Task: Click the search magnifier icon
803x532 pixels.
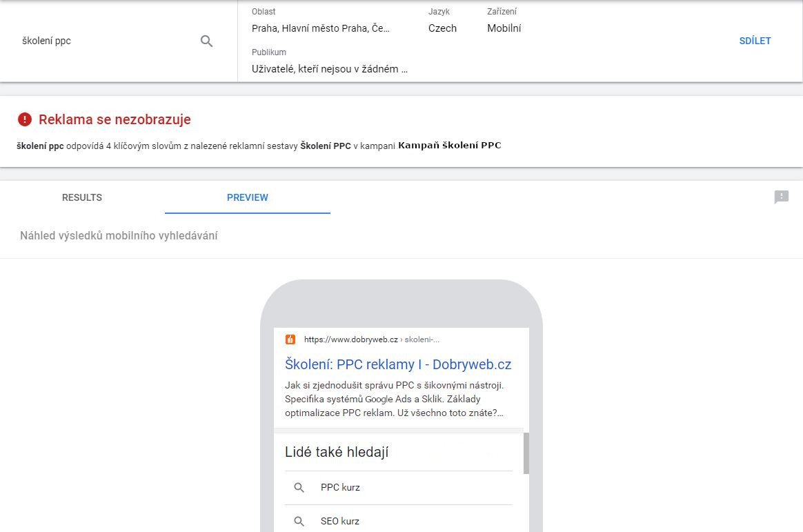Action: pyautogui.click(x=206, y=41)
